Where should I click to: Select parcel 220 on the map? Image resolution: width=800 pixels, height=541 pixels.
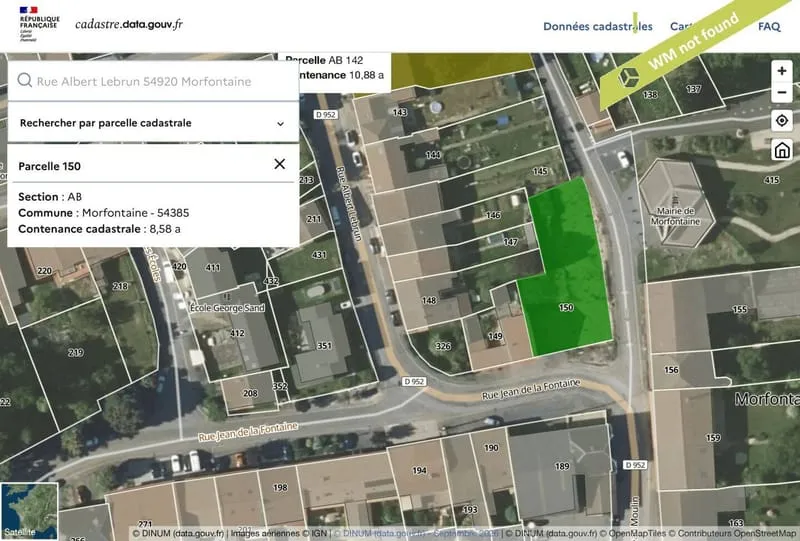(x=44, y=270)
